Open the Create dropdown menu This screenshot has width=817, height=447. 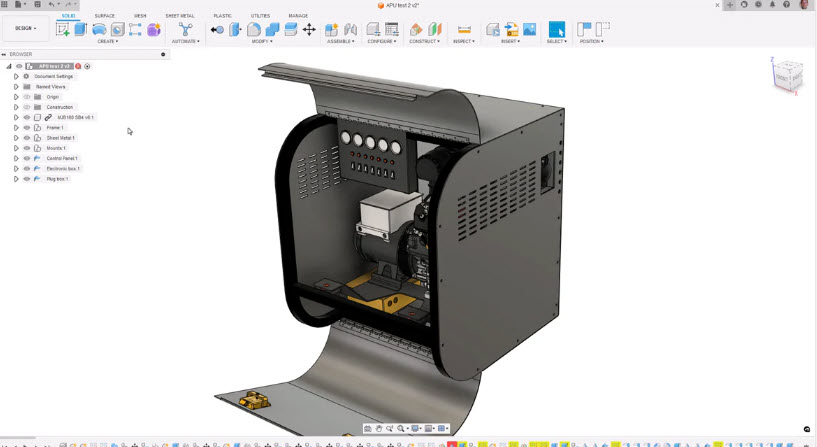pyautogui.click(x=107, y=41)
